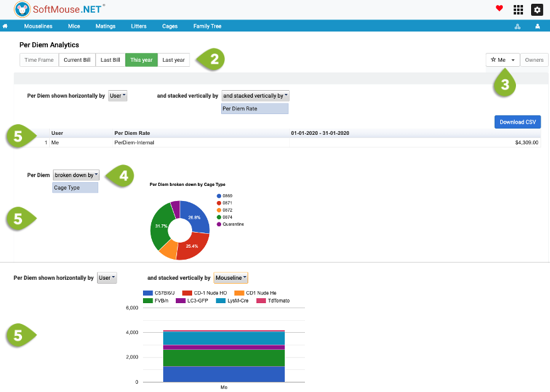Image resolution: width=550 pixels, height=392 pixels.
Task: Select the This year time frame
Action: 141,60
